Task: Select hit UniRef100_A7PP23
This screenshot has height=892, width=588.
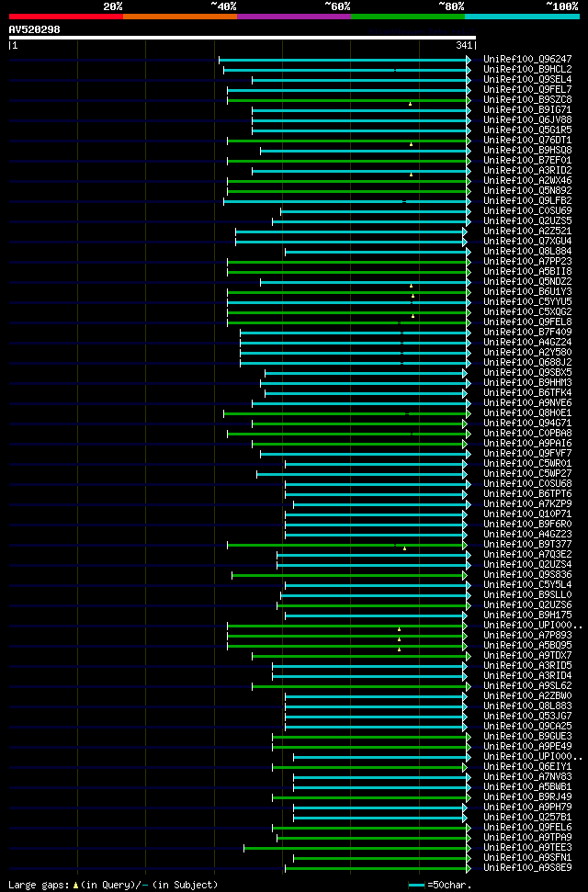Action: (x=527, y=262)
